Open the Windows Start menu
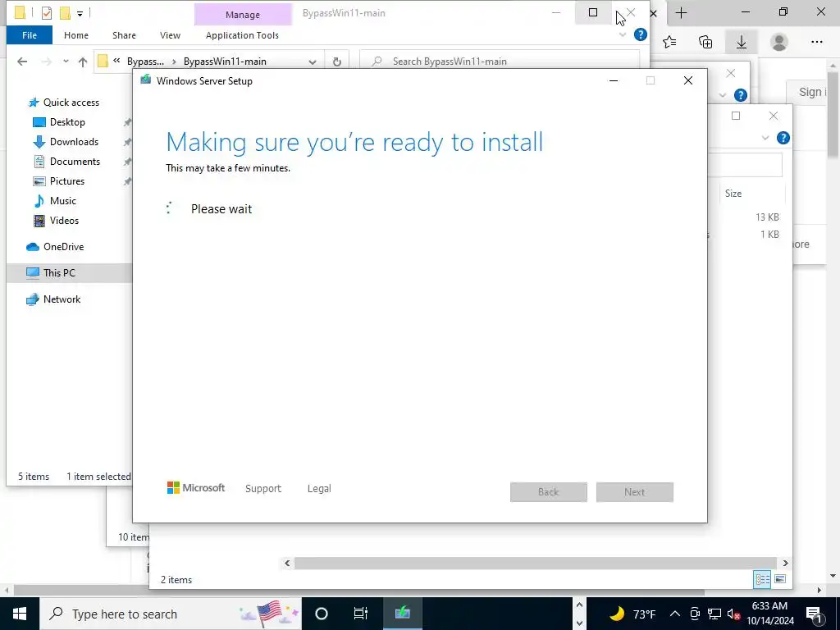Image resolution: width=840 pixels, height=630 pixels. (x=20, y=614)
